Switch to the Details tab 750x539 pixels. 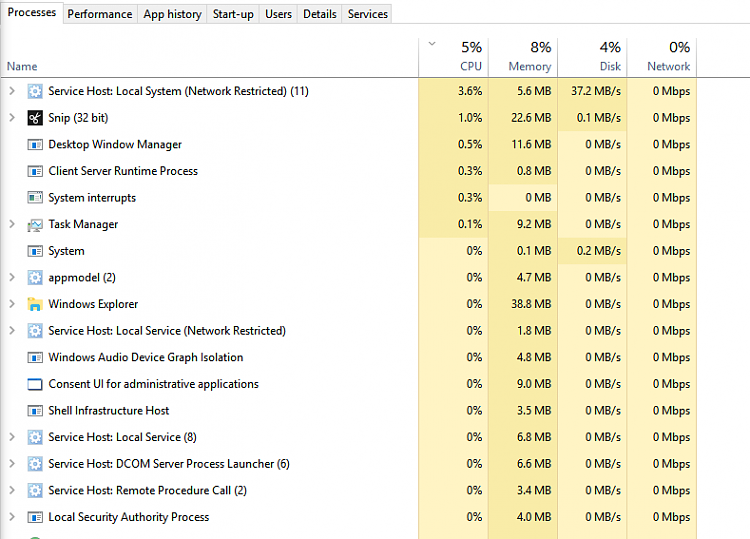(320, 14)
